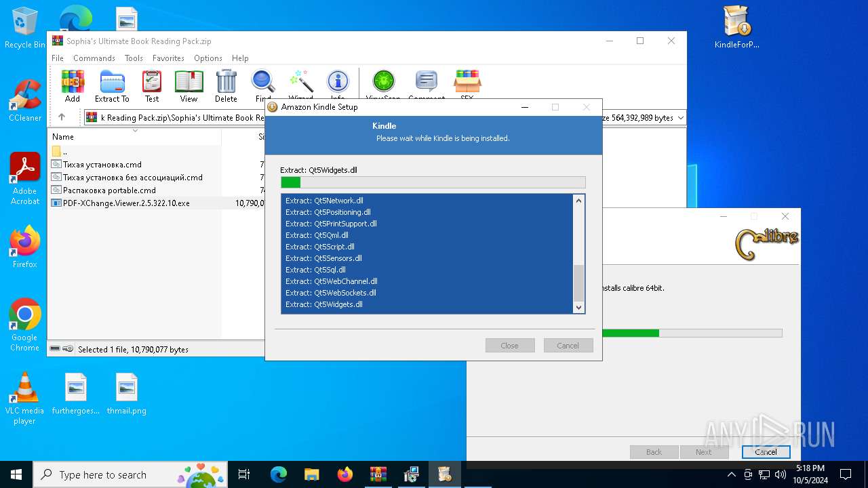Click the Kindle install progress bar
868x488 pixels.
pos(433,182)
